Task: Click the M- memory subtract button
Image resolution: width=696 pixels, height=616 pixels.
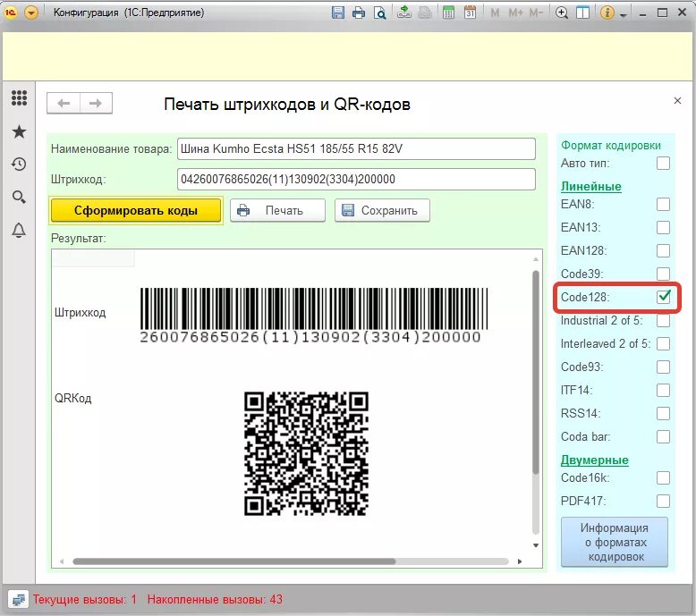Action: point(536,13)
